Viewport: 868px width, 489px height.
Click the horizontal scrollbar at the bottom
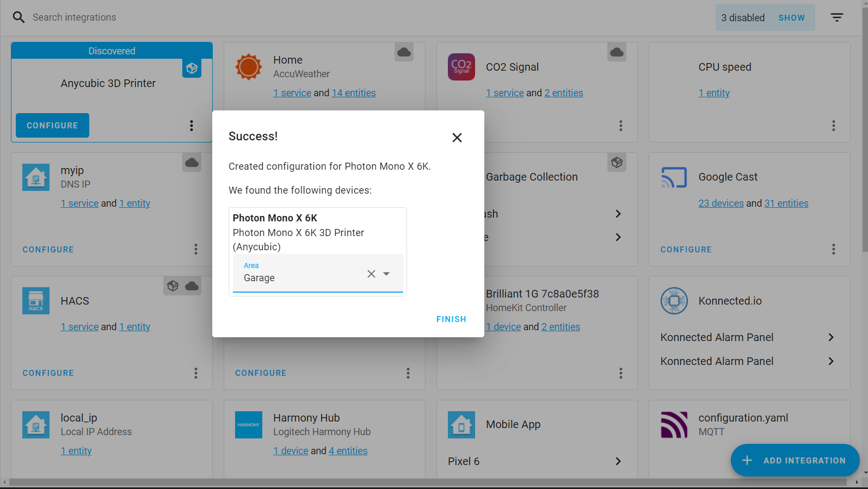pos(428,482)
